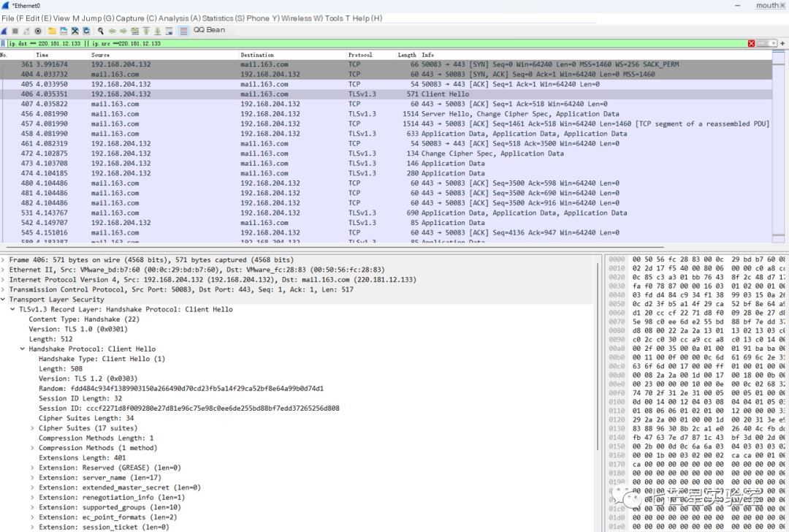Save the capture file
Screen dimensions: 789x532
tap(64, 31)
